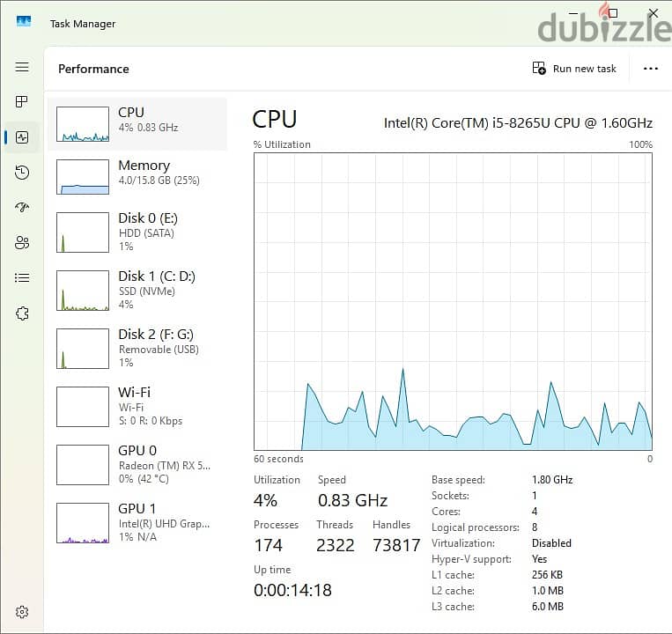Screen dimensions: 672x634
Task: Select the Performance page icon
Action: coord(22,137)
